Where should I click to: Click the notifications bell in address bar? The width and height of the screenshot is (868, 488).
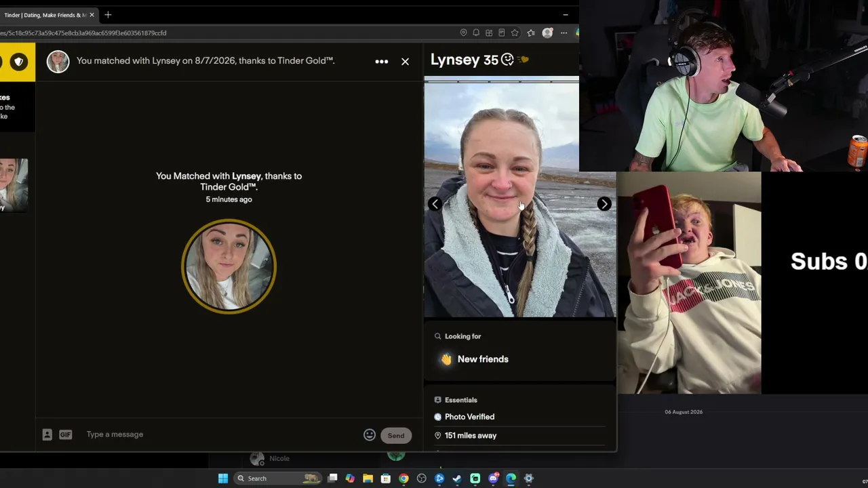click(476, 33)
